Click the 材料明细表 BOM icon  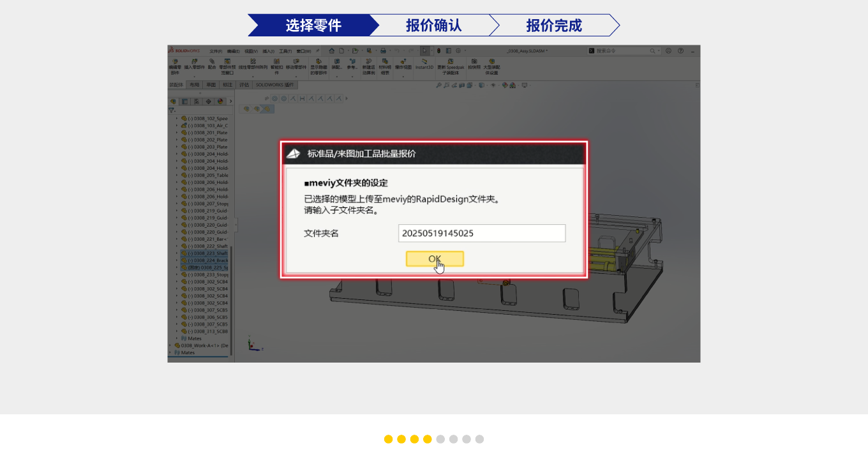(x=385, y=62)
